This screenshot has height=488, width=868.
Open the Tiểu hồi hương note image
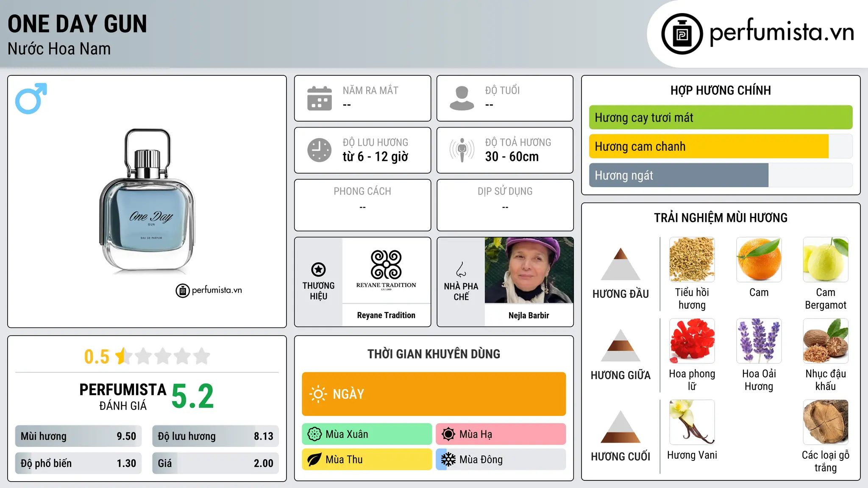point(692,260)
